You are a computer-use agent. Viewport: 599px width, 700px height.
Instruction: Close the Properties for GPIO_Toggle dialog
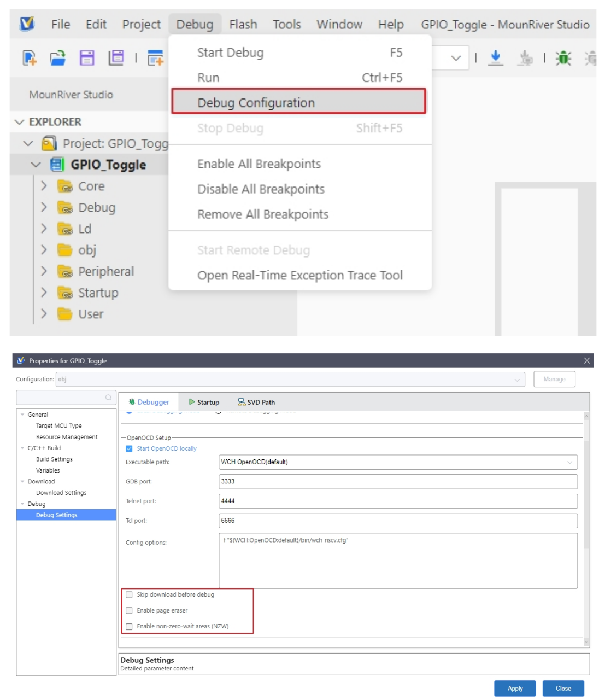[x=586, y=360]
